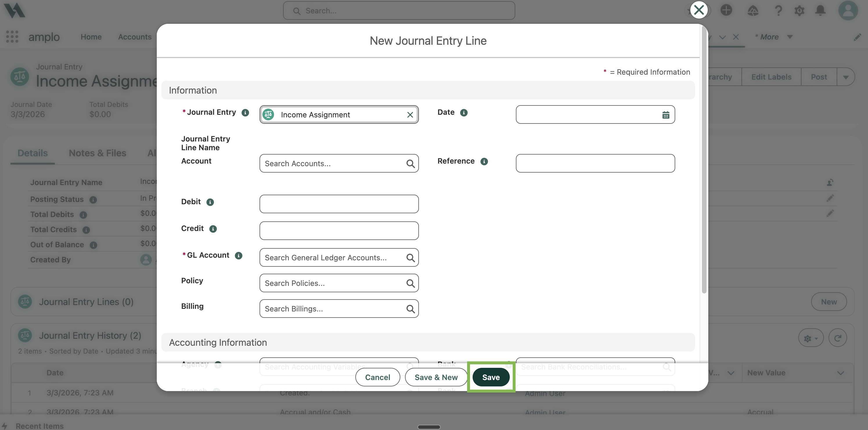Screen dimensions: 868x430
Task: Click the Billing search magnifier icon
Action: point(410,309)
